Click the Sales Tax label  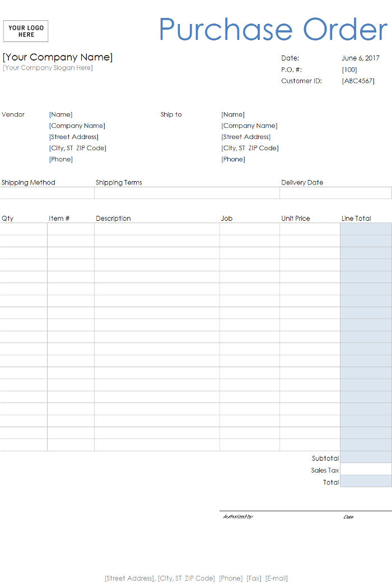click(325, 470)
